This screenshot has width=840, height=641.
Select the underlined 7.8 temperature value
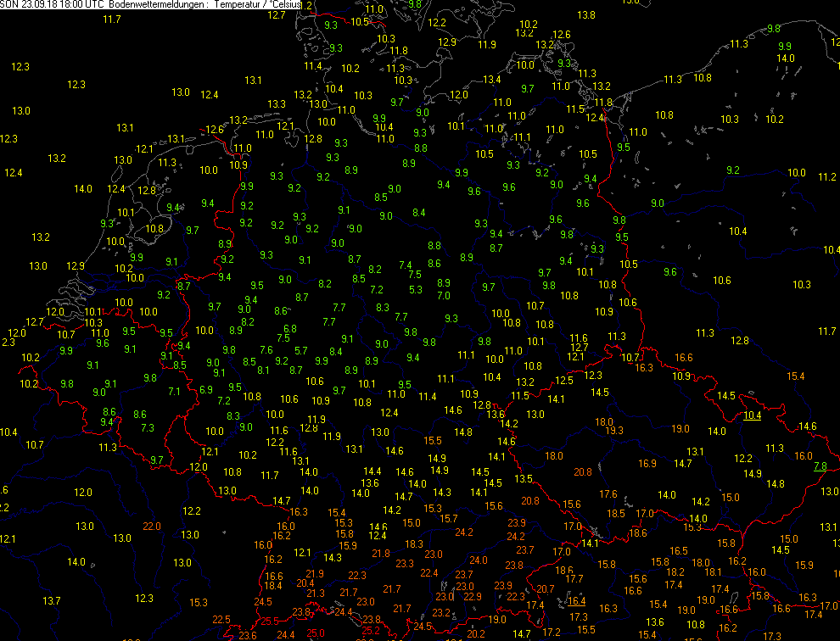820,466
